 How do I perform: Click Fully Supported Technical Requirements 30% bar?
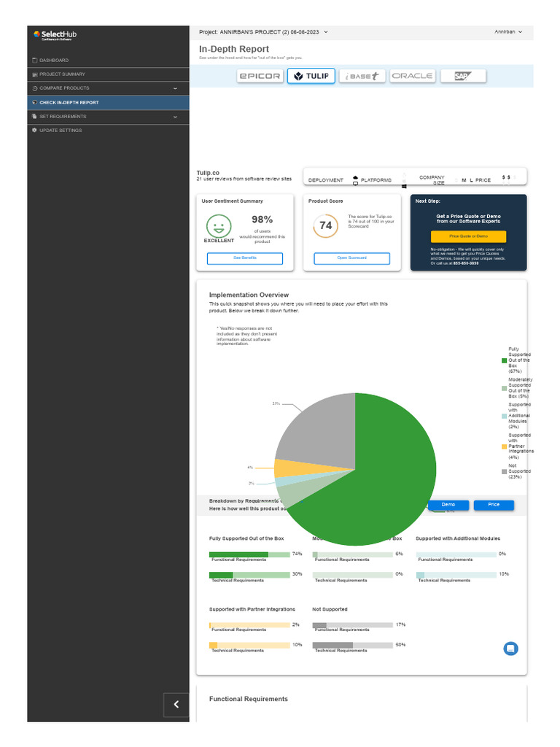click(249, 575)
